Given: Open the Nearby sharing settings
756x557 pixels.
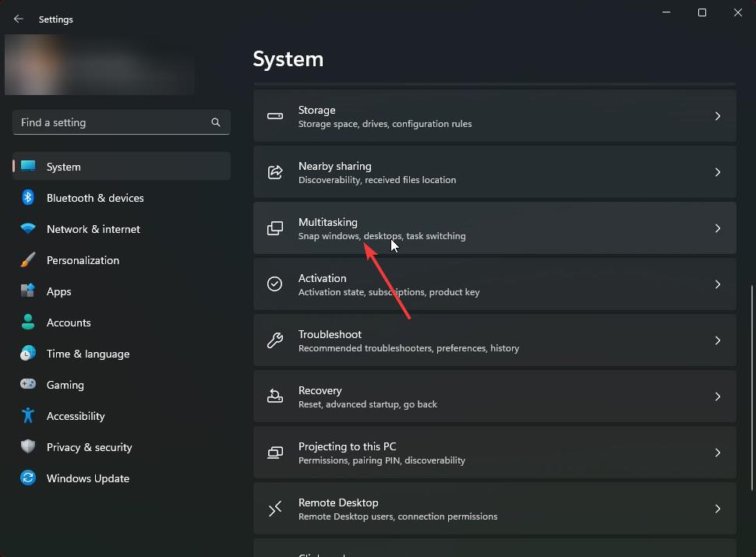Looking at the screenshot, I should pyautogui.click(x=494, y=172).
